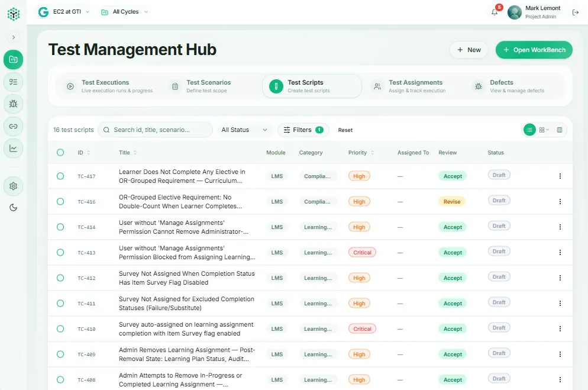588x390 pixels.
Task: Open the EC2 at GTI project dropdown
Action: [x=64, y=12]
